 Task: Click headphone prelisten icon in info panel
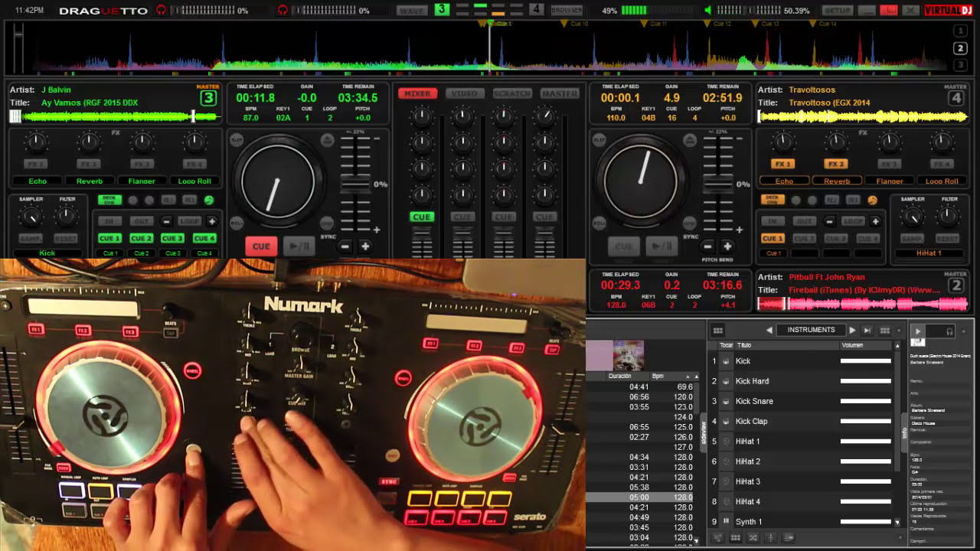(949, 331)
